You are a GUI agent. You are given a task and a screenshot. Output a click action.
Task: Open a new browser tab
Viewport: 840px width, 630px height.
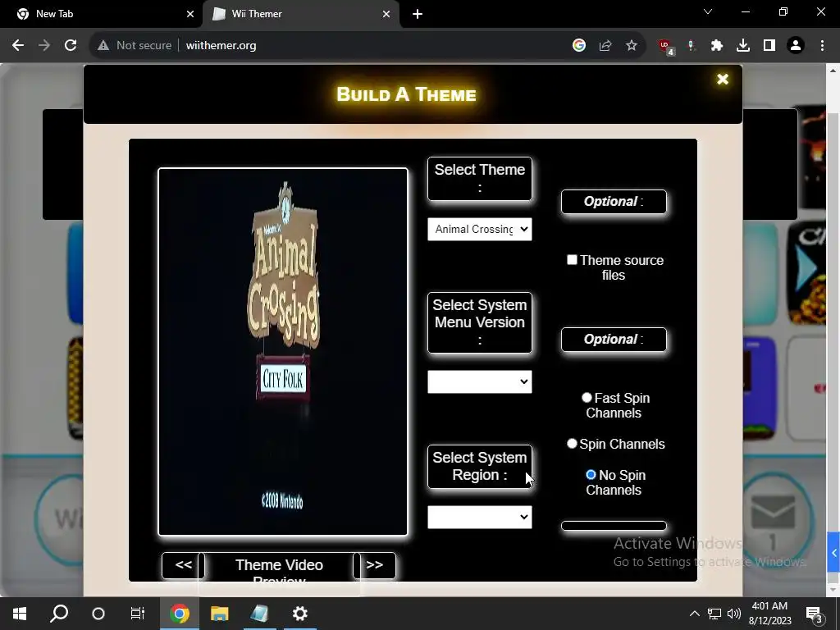click(x=418, y=14)
